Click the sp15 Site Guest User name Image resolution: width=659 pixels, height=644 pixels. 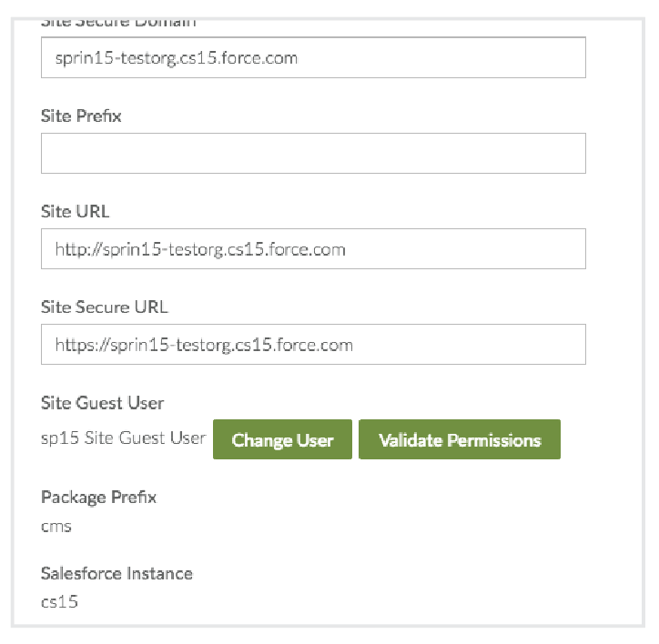(x=123, y=439)
